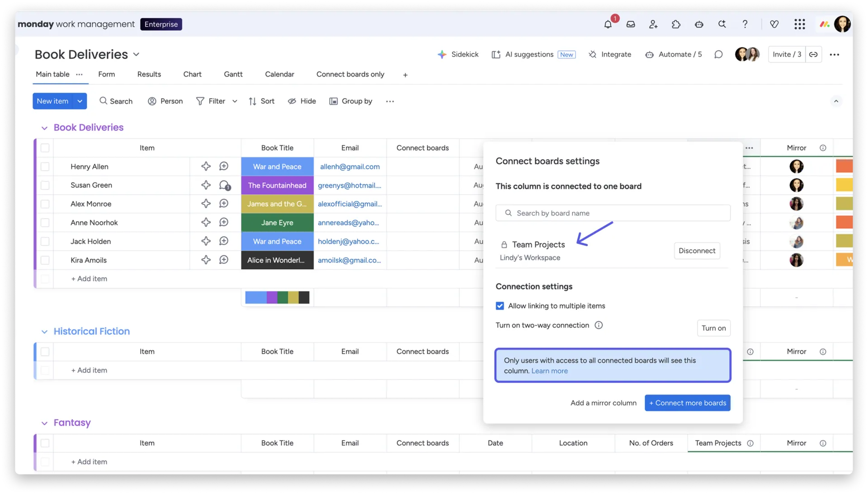Switch to the Calendar tab

tap(279, 74)
